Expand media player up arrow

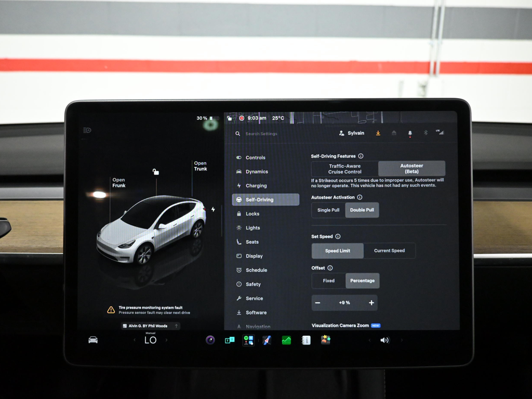click(177, 326)
